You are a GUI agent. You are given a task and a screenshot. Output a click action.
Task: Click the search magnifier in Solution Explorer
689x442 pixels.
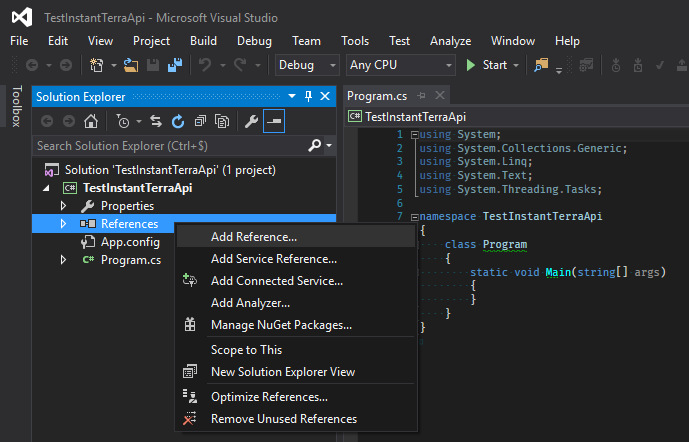[x=315, y=145]
